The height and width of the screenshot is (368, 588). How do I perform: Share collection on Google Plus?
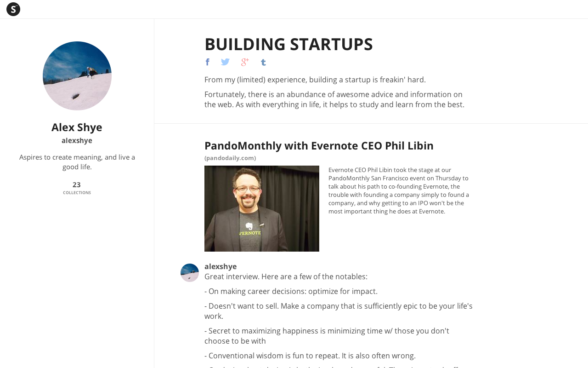pyautogui.click(x=245, y=62)
